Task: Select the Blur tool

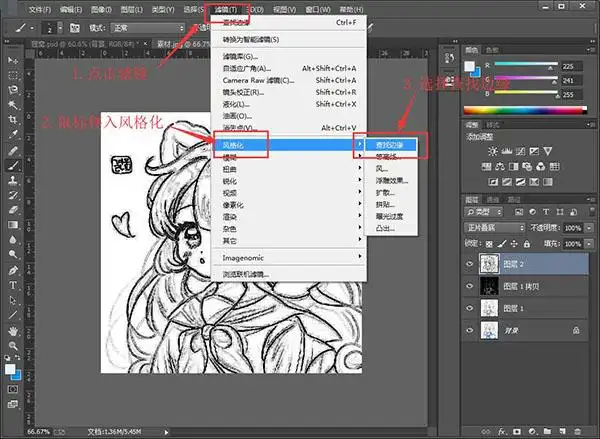Action: pyautogui.click(x=13, y=240)
